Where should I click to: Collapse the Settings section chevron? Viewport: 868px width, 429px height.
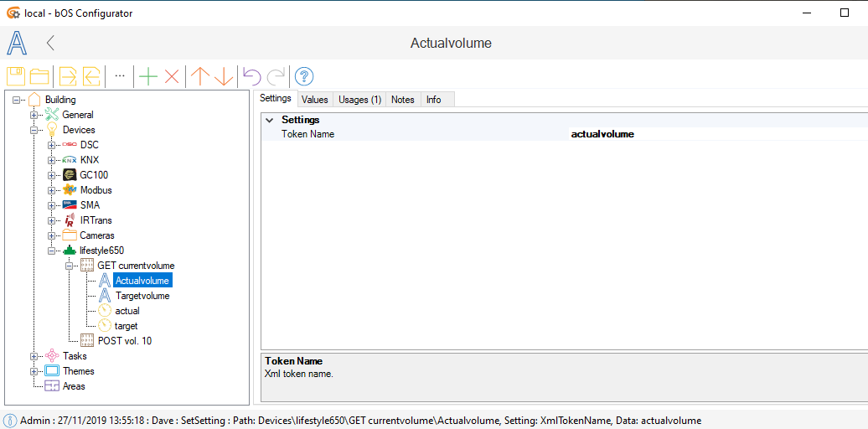[269, 120]
